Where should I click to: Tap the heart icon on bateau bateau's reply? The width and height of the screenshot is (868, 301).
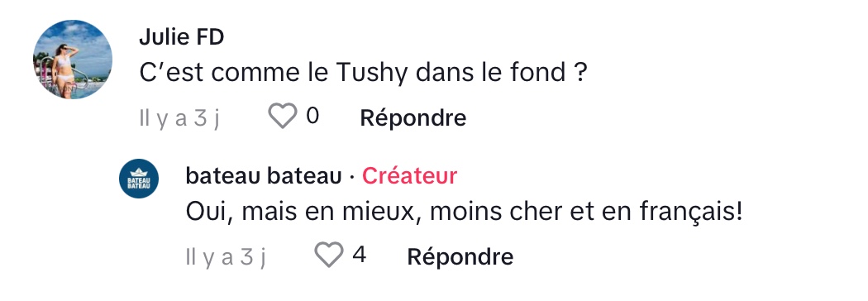pyautogui.click(x=329, y=255)
